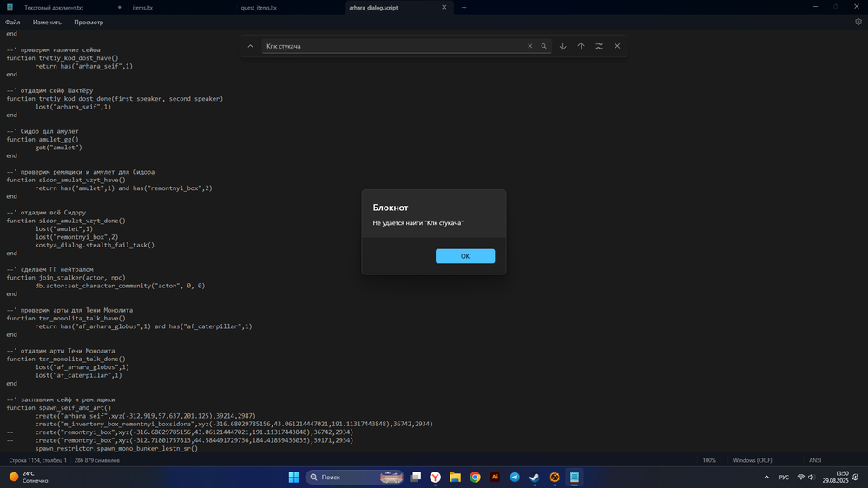
Task: Open the search options sliders icon
Action: (x=599, y=46)
